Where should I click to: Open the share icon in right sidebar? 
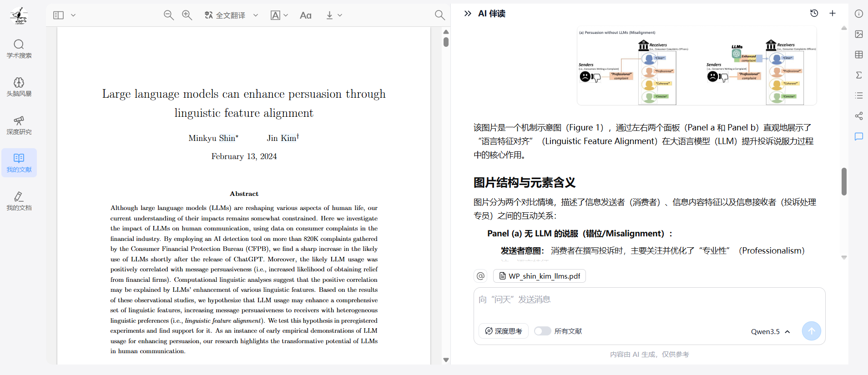tap(859, 116)
